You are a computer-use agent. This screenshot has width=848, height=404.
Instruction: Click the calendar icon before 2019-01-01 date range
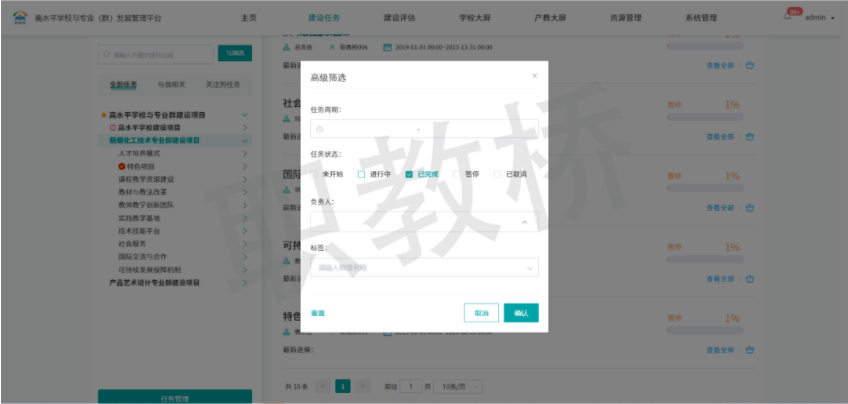tap(387, 47)
